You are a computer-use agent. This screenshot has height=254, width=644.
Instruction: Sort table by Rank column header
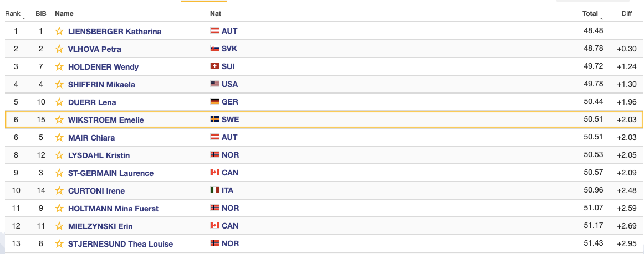(13, 14)
